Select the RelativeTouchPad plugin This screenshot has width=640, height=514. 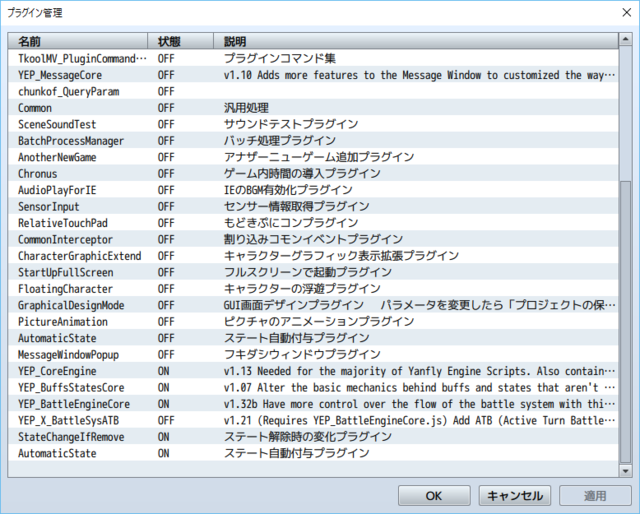pyautogui.click(x=63, y=223)
